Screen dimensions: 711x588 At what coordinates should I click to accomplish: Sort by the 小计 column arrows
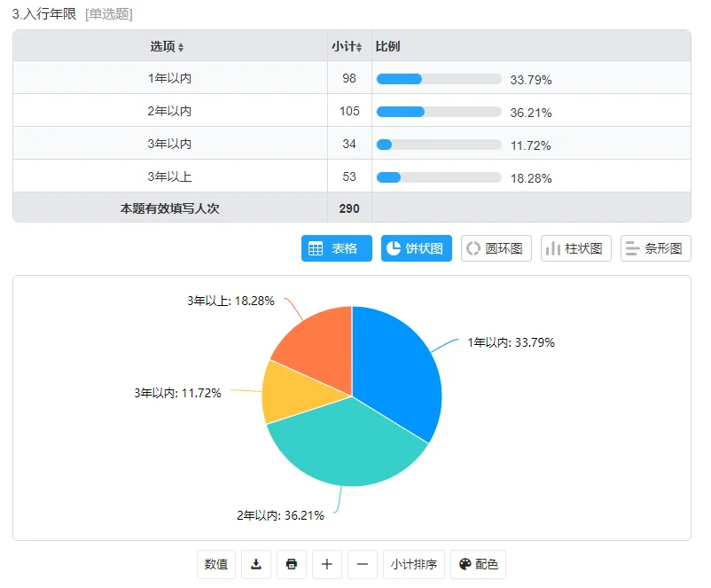[359, 47]
